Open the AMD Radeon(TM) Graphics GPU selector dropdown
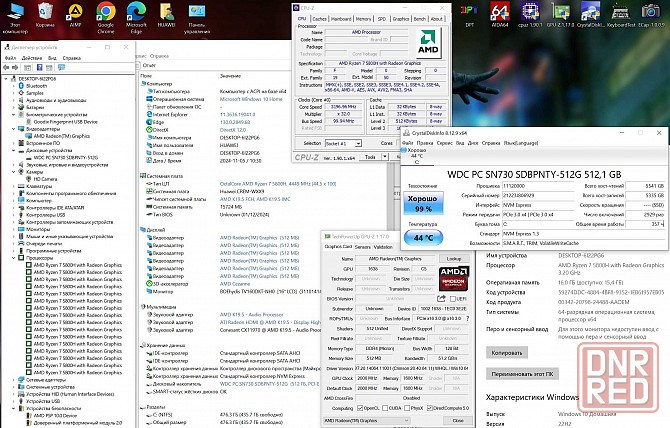670x428 pixels. (x=367, y=421)
